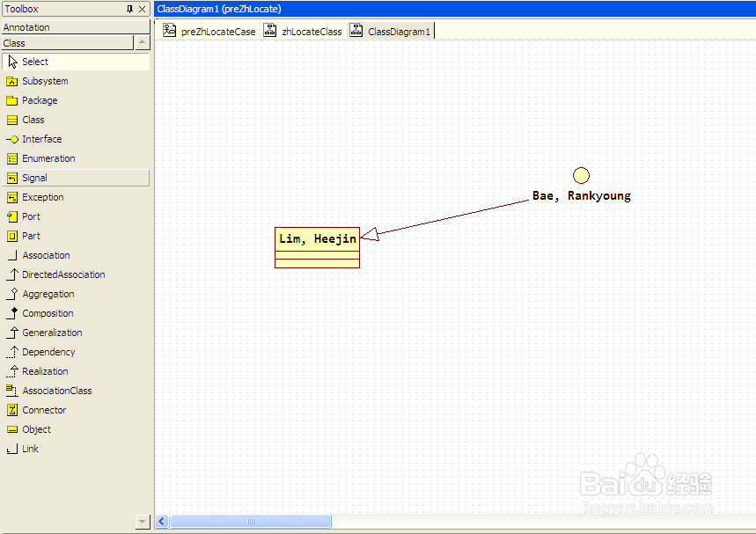Choose the Part tool icon
The height and width of the screenshot is (534, 756).
[x=12, y=236]
